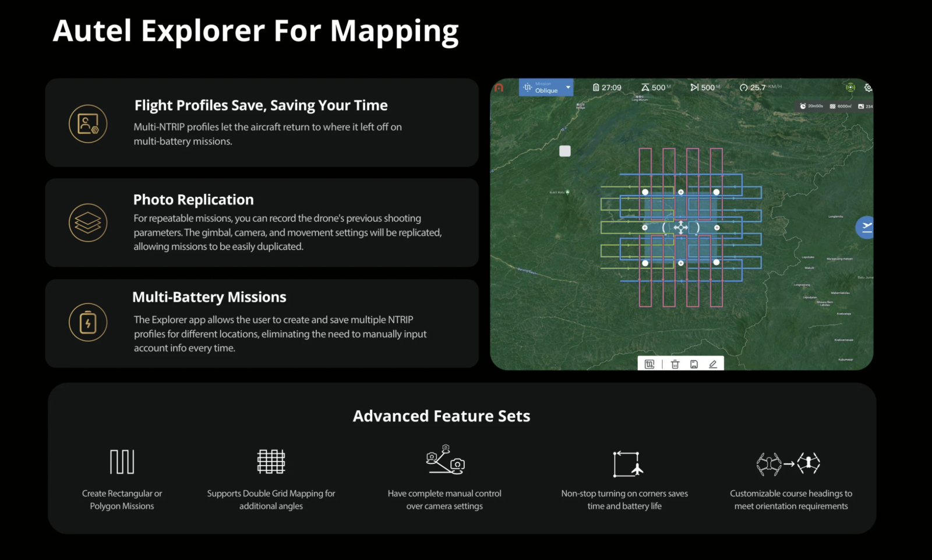The image size is (932, 560).
Task: Click the green remote signal icon
Action: [x=850, y=87]
